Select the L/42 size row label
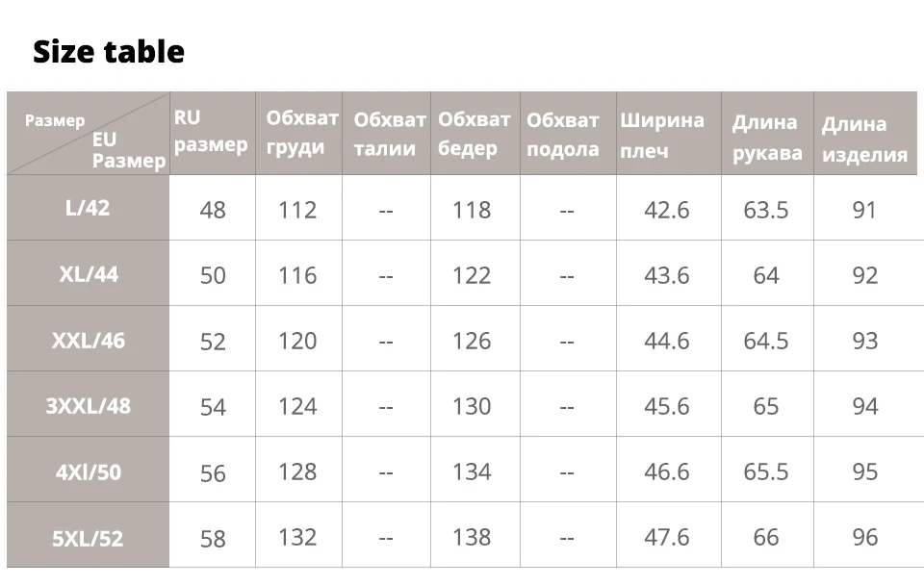924x586 pixels. tap(88, 208)
